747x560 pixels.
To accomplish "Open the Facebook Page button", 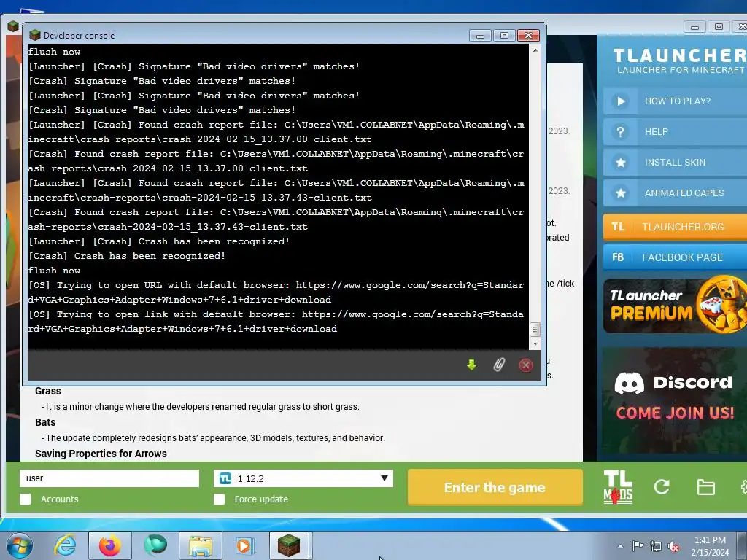I will point(675,257).
